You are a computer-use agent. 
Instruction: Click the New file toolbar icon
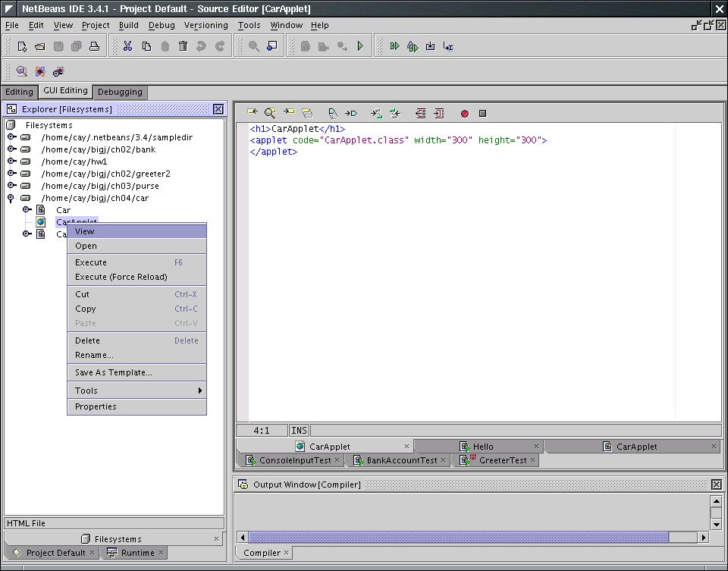(x=22, y=46)
